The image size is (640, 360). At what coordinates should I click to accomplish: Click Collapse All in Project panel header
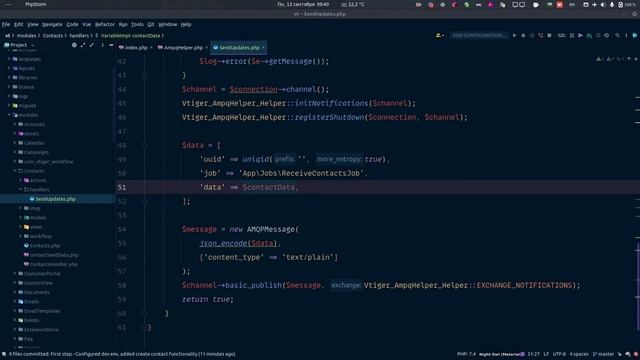click(91, 45)
